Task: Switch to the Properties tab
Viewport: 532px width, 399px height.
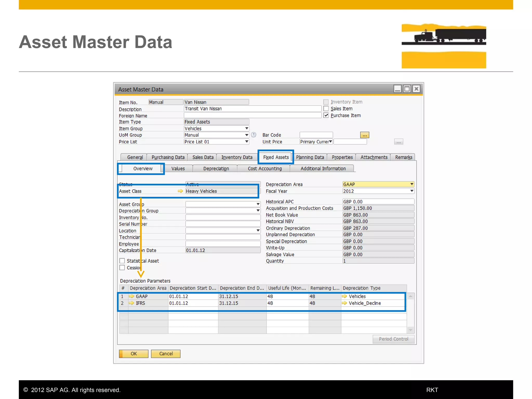Action: tap(342, 157)
